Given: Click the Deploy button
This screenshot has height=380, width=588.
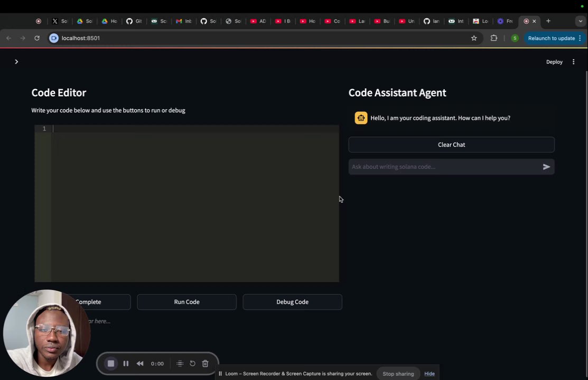Looking at the screenshot, I should [x=554, y=62].
